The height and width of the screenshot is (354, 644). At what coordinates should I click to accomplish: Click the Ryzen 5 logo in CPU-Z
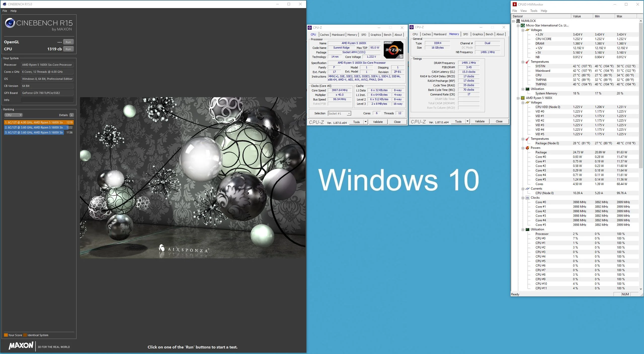tap(394, 50)
